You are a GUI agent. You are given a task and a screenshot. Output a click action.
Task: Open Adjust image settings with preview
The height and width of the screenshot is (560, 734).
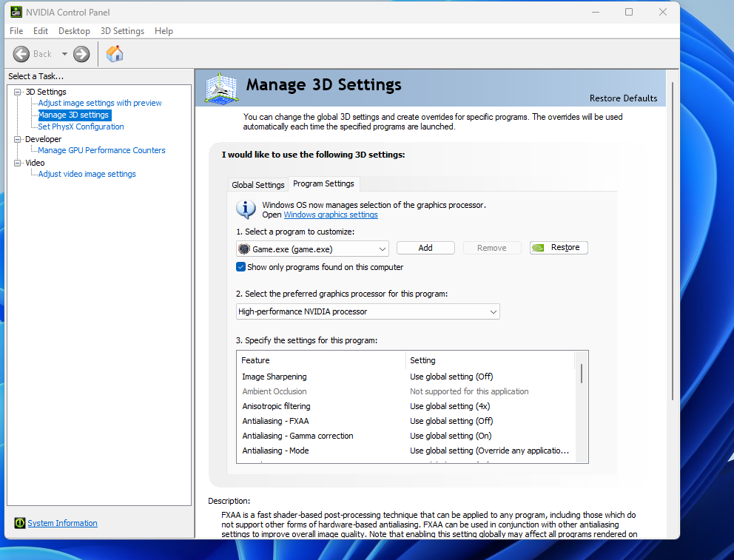(100, 103)
